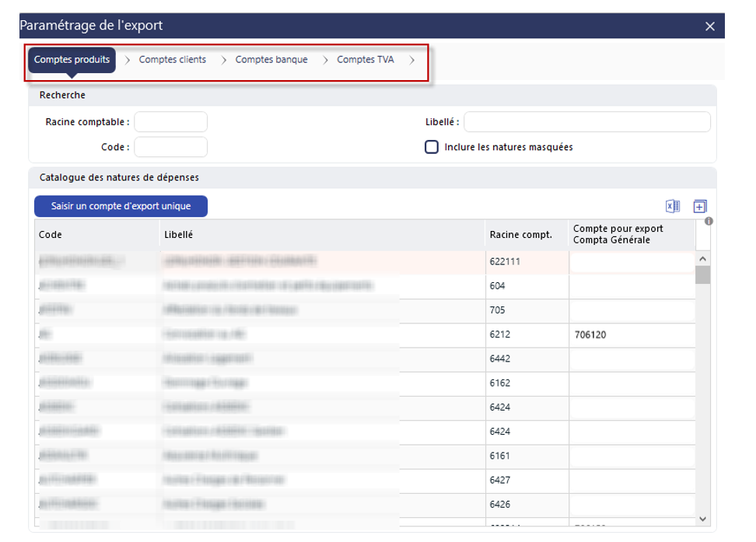Focus the Libellé search field
The height and width of the screenshot is (542, 756).
586,122
